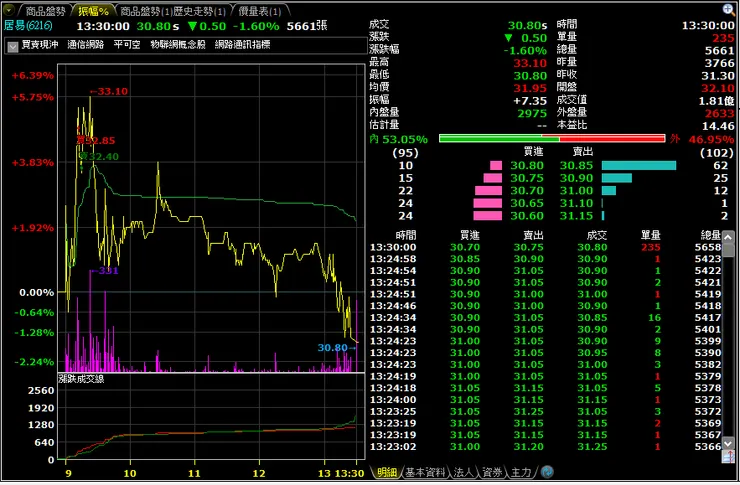Click the 總量 value 5661
The image size is (740, 485).
pyautogui.click(x=719, y=50)
